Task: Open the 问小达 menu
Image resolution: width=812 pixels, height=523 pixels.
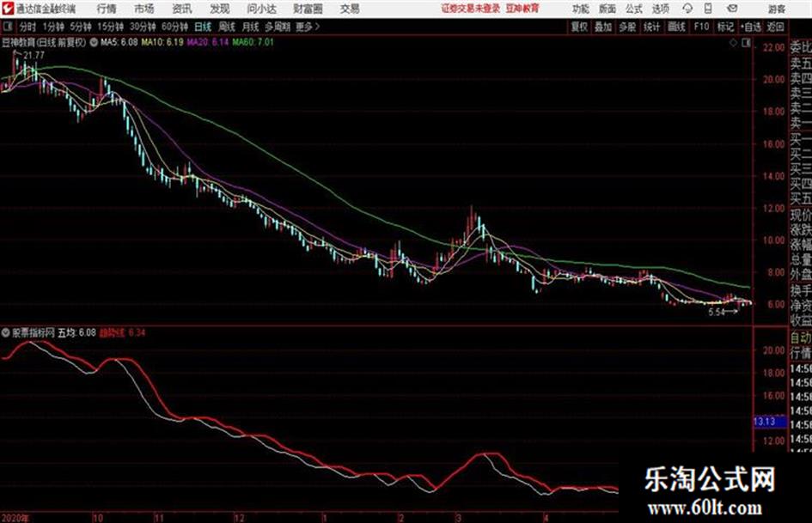Action: point(261,9)
